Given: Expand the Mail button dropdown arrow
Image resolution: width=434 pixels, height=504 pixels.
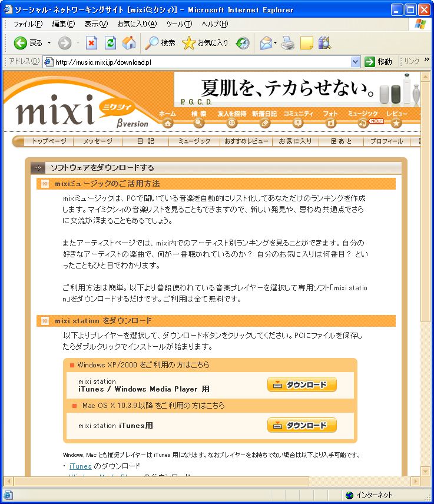Looking at the screenshot, I should [275, 43].
